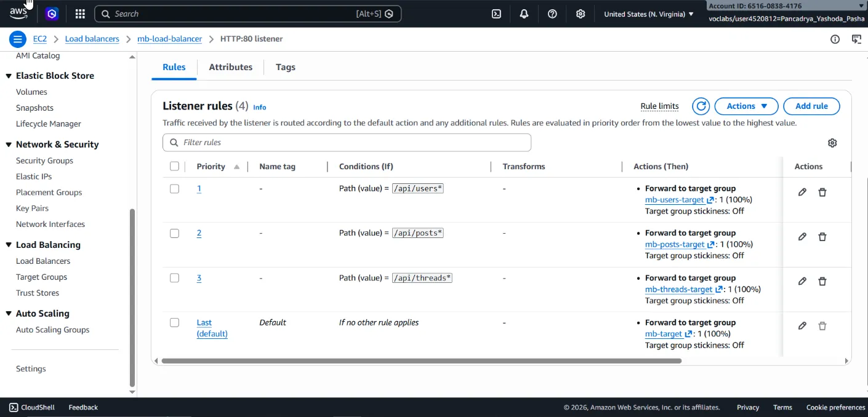Switch to the Attributes tab
The width and height of the screenshot is (868, 417).
[x=231, y=67]
